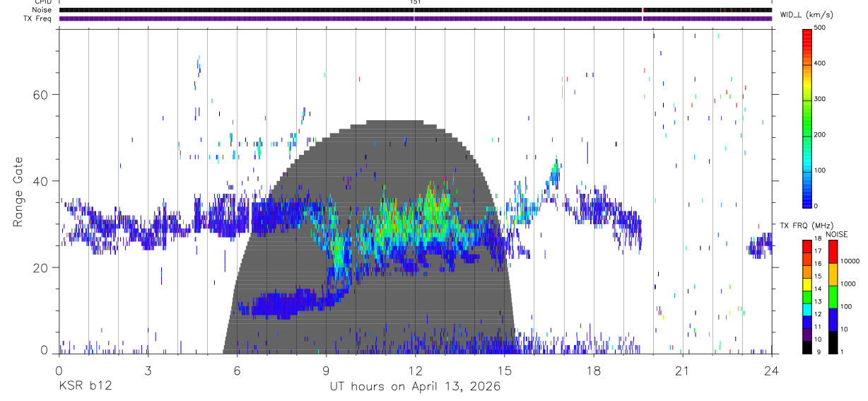Click the '24' hour tick label
The image size is (868, 401).
(771, 371)
